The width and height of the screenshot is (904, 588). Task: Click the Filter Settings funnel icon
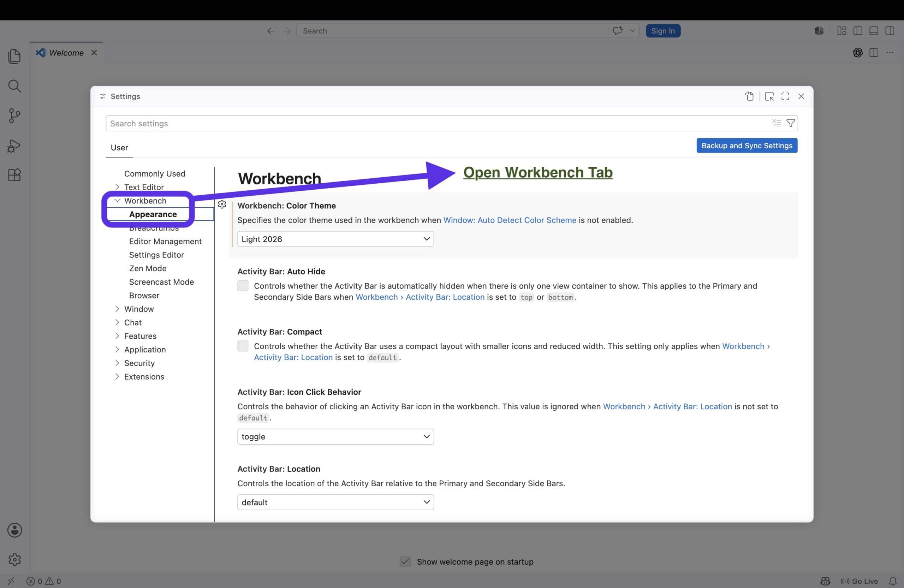click(790, 123)
